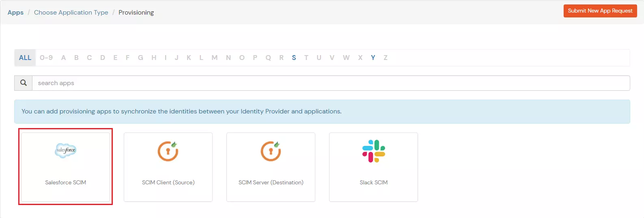This screenshot has height=218, width=644.
Task: Filter apps by letter A
Action: pos(63,58)
